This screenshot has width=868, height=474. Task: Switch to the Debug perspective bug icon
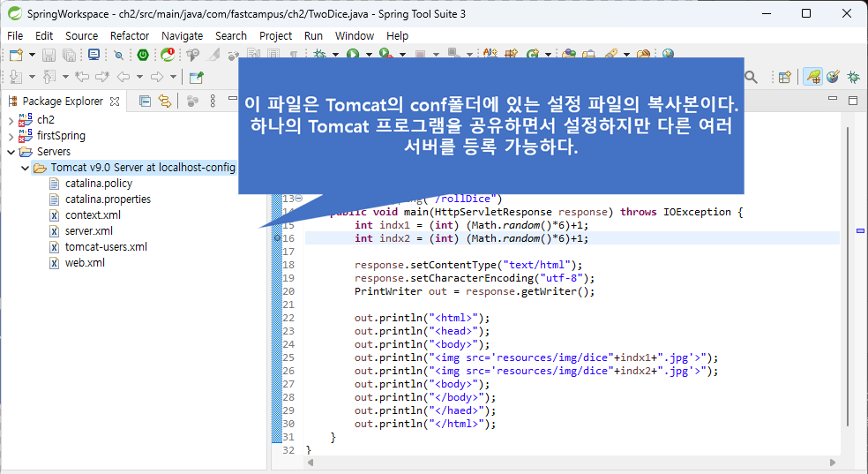coord(854,77)
